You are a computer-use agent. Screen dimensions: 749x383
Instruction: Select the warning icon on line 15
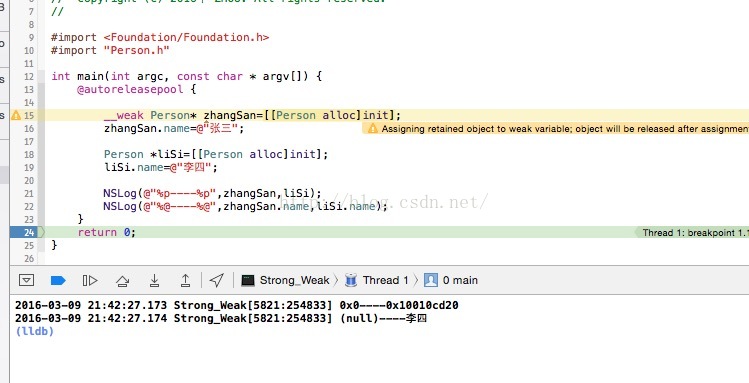click(16, 115)
